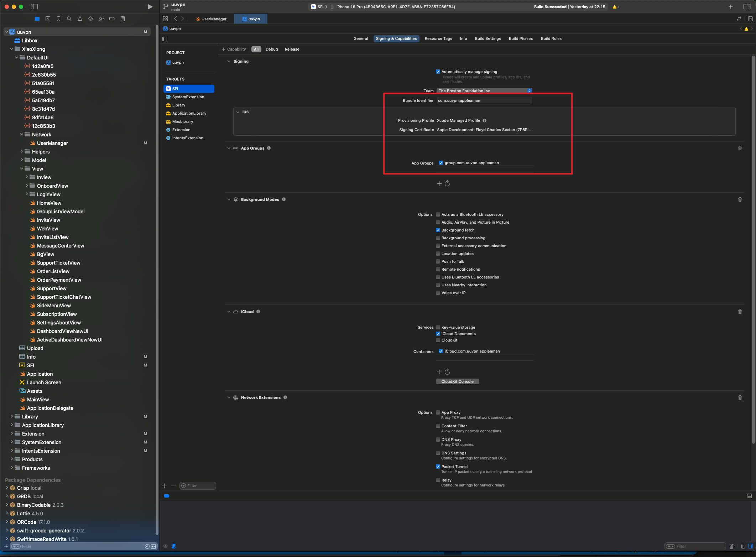The width and height of the screenshot is (756, 557).
Task: Disable Packet Tunnel network extension
Action: click(x=438, y=467)
